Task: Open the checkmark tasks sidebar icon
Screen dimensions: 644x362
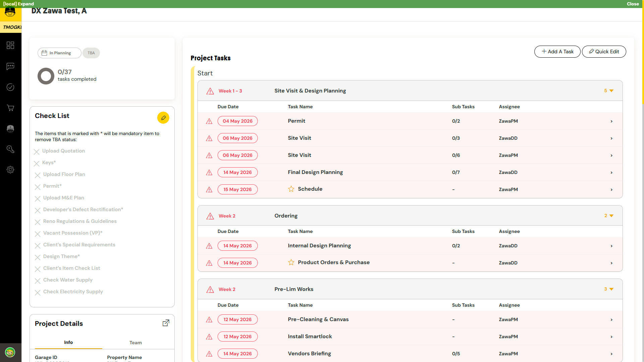Action: [10, 87]
